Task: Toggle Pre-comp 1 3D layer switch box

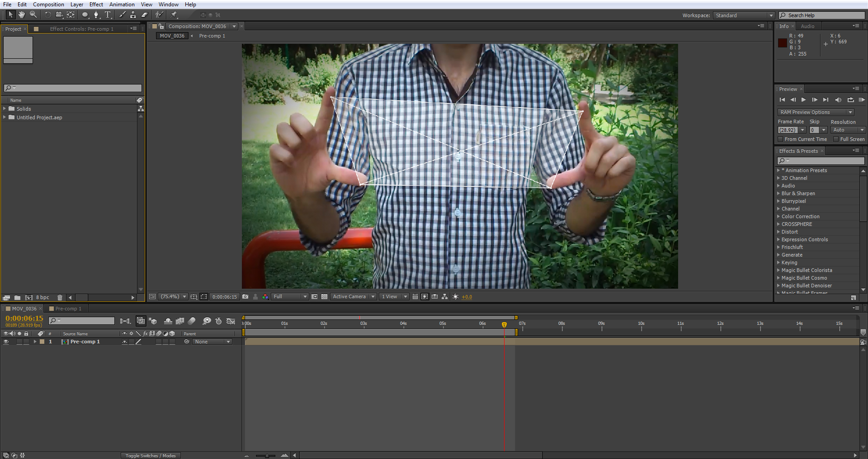Action: 172,342
